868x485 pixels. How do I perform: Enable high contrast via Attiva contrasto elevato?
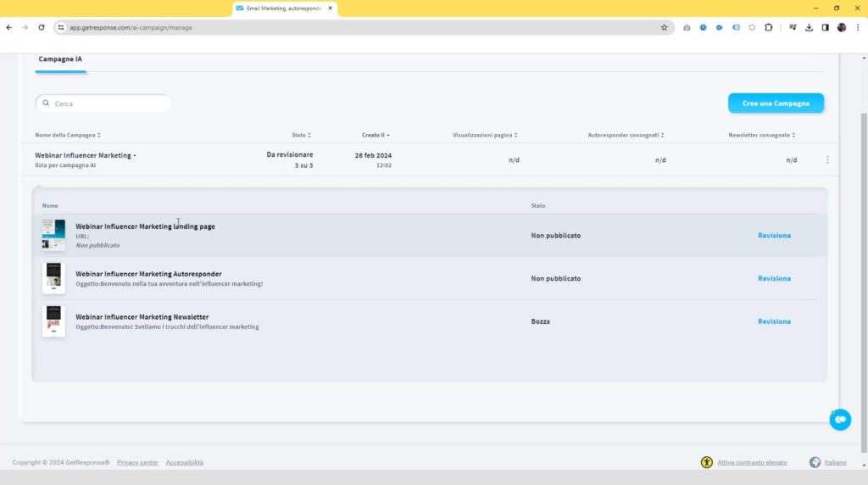[x=752, y=462]
